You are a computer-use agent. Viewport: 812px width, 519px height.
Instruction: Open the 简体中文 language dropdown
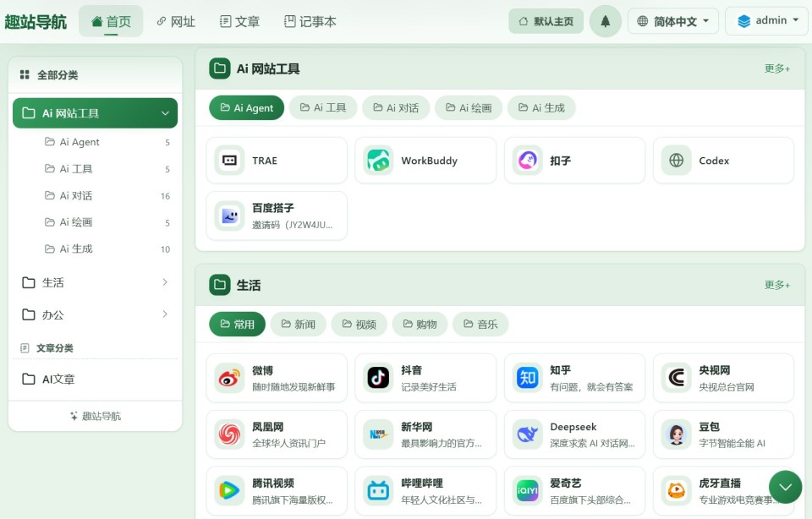point(672,21)
